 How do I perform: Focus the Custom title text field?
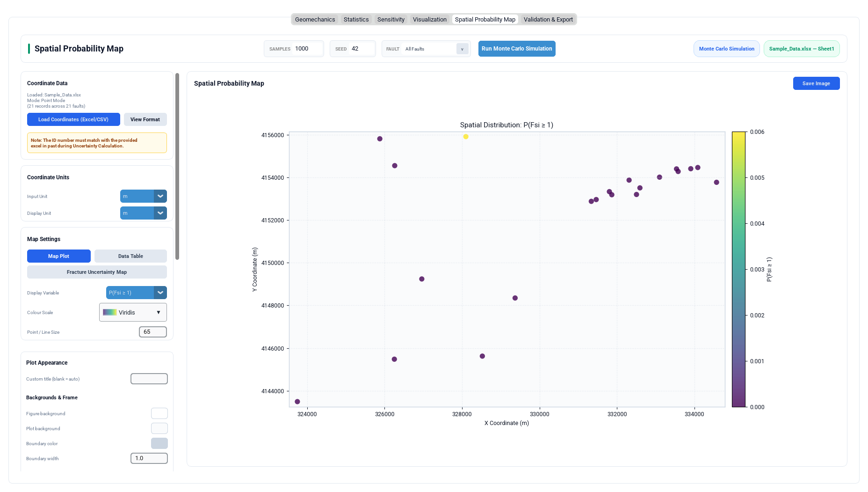pyautogui.click(x=149, y=379)
